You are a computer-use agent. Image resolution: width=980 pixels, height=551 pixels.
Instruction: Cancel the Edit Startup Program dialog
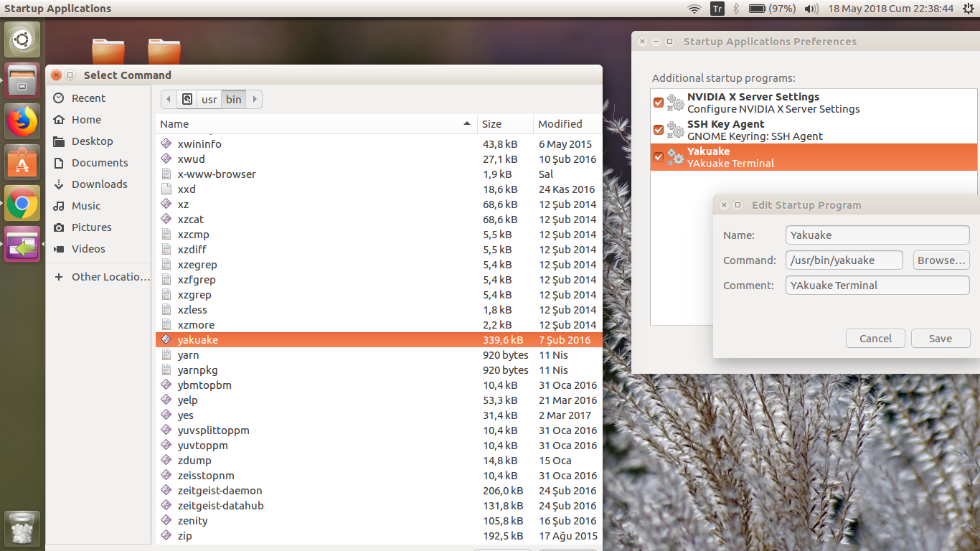tap(875, 339)
